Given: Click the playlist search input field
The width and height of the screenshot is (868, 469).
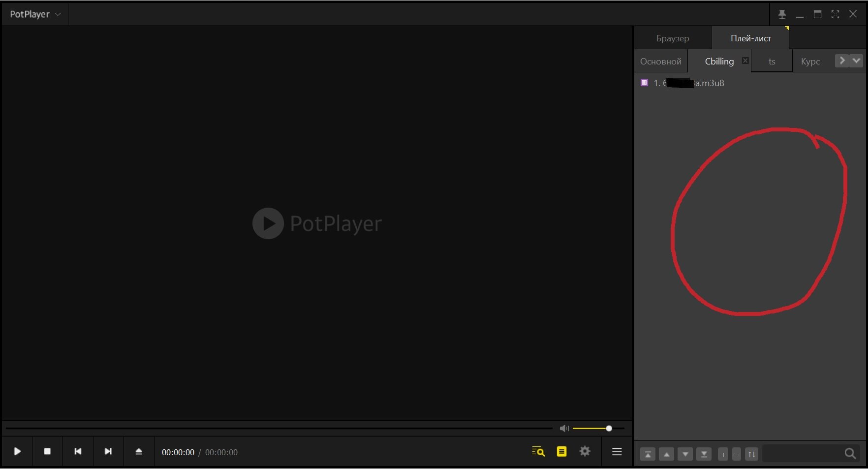Looking at the screenshot, I should [803, 454].
